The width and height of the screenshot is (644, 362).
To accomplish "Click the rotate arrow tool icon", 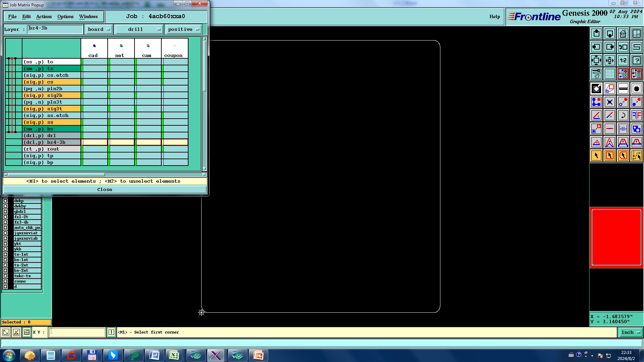I will [623, 115].
